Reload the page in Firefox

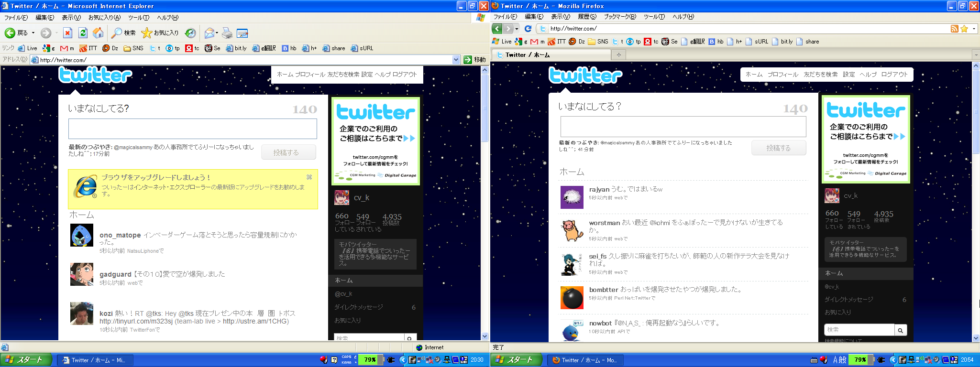(528, 29)
